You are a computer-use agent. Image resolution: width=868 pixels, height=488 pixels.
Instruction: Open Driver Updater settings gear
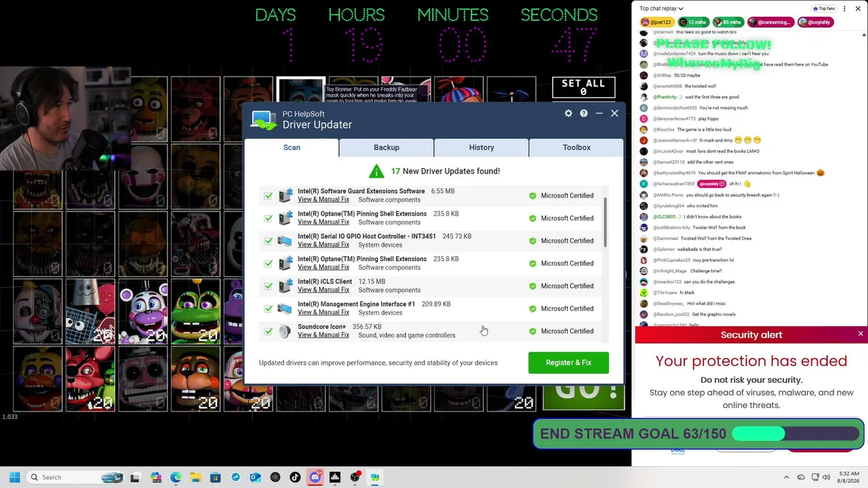tap(568, 113)
